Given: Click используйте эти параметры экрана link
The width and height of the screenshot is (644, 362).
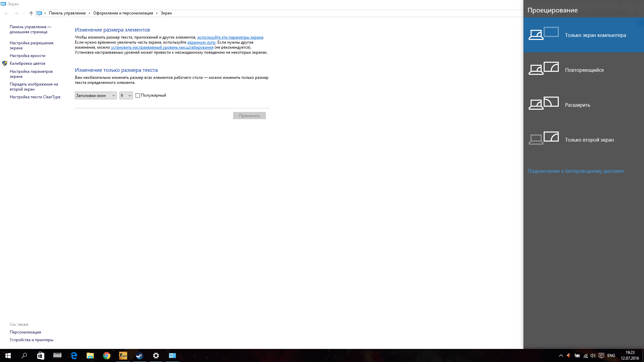Looking at the screenshot, I should (x=230, y=37).
